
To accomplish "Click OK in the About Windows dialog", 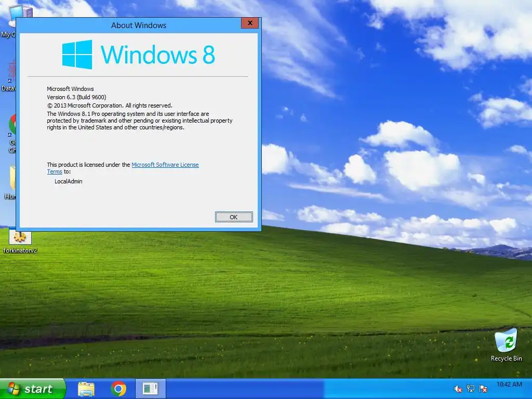I will [234, 217].
